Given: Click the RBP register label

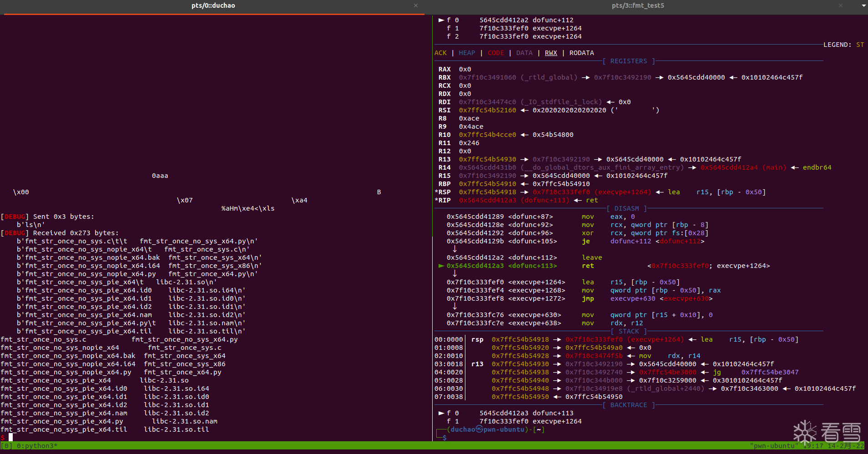Looking at the screenshot, I should pos(444,184).
